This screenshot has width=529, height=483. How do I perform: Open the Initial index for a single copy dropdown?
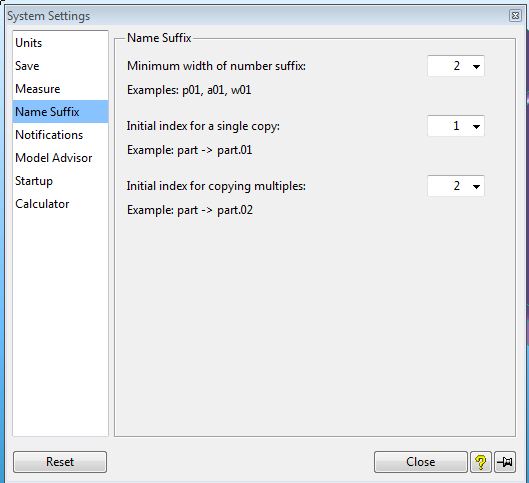tap(456, 126)
